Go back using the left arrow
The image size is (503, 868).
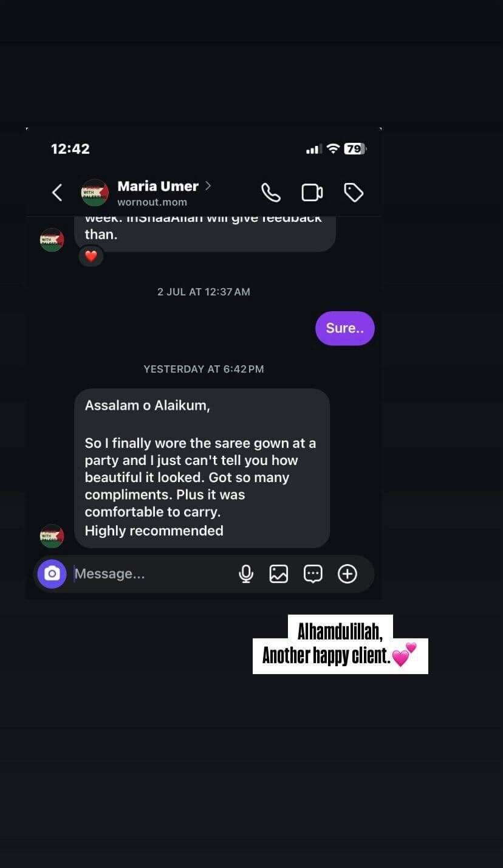57,193
